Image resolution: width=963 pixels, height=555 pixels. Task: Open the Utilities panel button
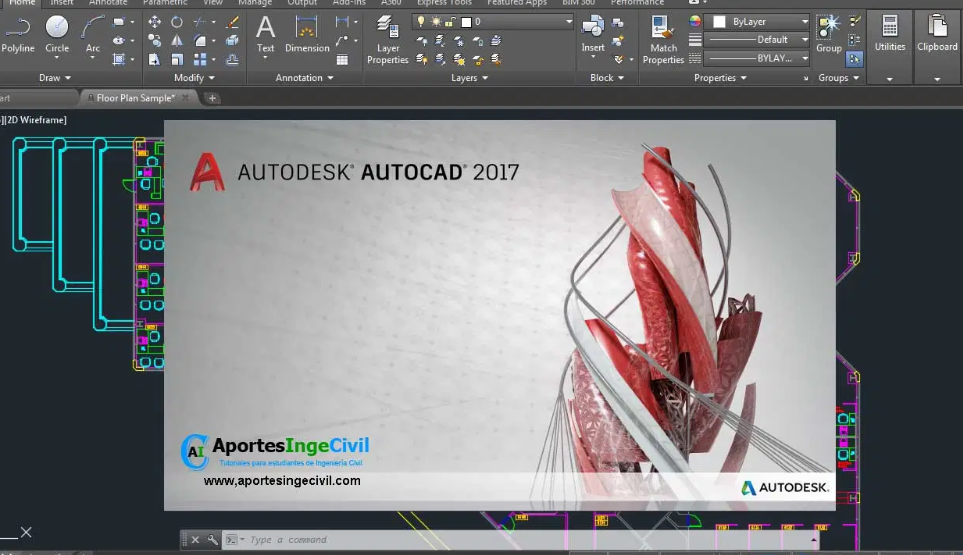[889, 38]
